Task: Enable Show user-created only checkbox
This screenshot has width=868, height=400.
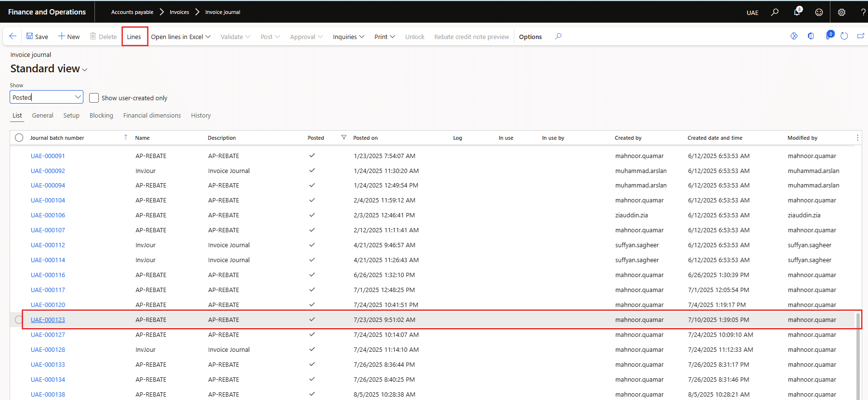Action: point(94,98)
